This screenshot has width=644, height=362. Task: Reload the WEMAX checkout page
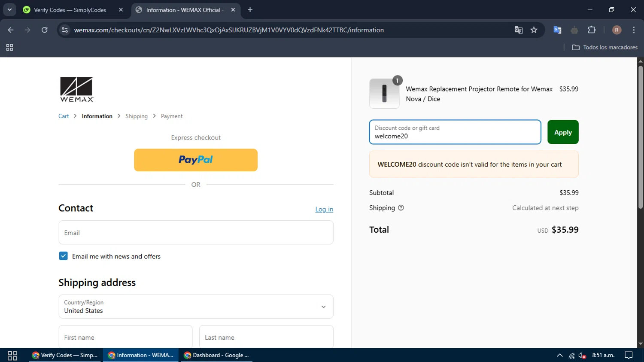44,30
